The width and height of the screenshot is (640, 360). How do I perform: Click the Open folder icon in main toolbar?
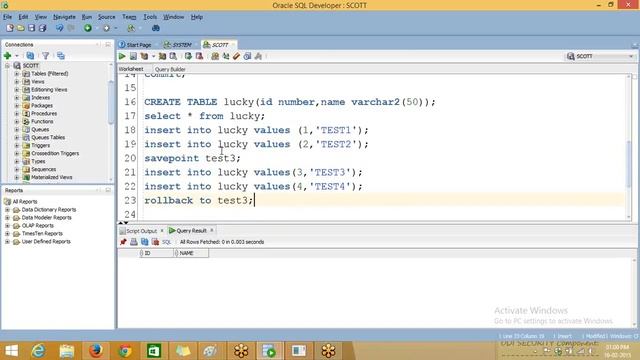20,28
